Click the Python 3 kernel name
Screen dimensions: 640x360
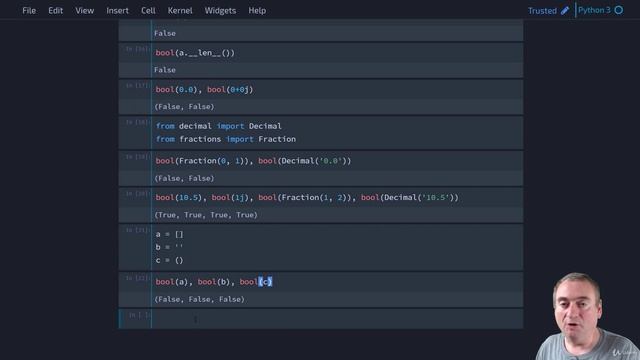[x=594, y=10]
